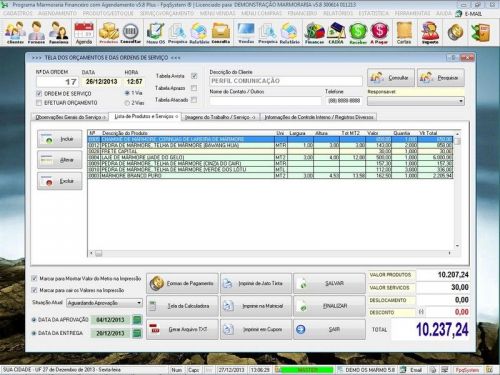Click the Consultar barcode icon
Image resolution: width=500 pixels, height=375 pixels.
pos(130,32)
